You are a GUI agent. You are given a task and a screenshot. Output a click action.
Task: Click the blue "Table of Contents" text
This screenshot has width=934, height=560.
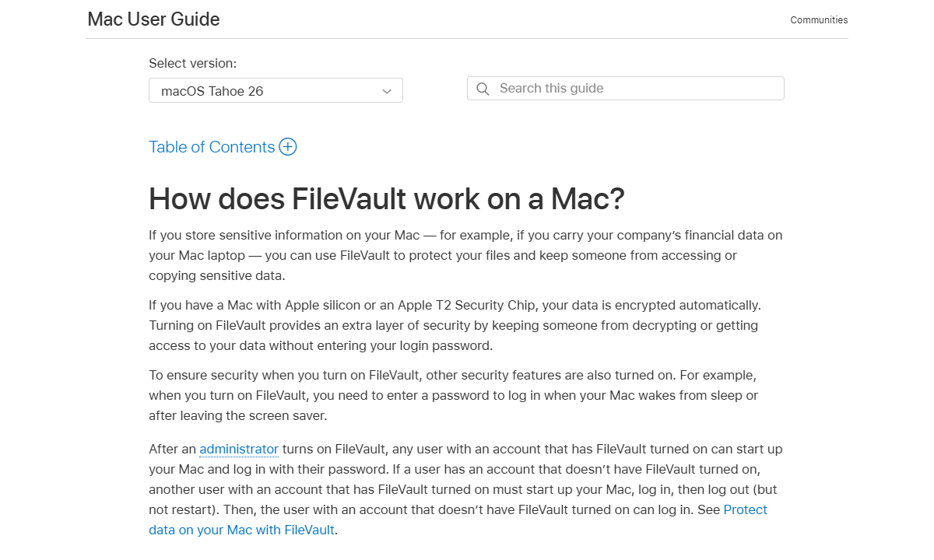click(211, 146)
